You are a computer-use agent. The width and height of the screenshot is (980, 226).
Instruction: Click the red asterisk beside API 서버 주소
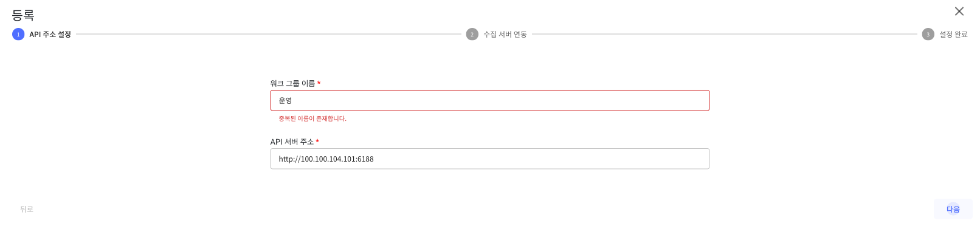[x=317, y=142]
